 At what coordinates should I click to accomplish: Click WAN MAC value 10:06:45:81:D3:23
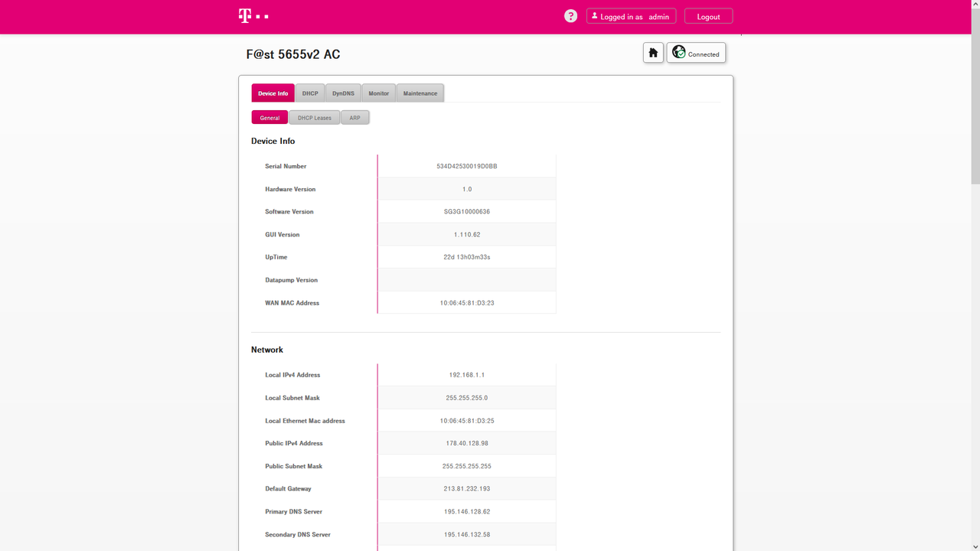[467, 303]
